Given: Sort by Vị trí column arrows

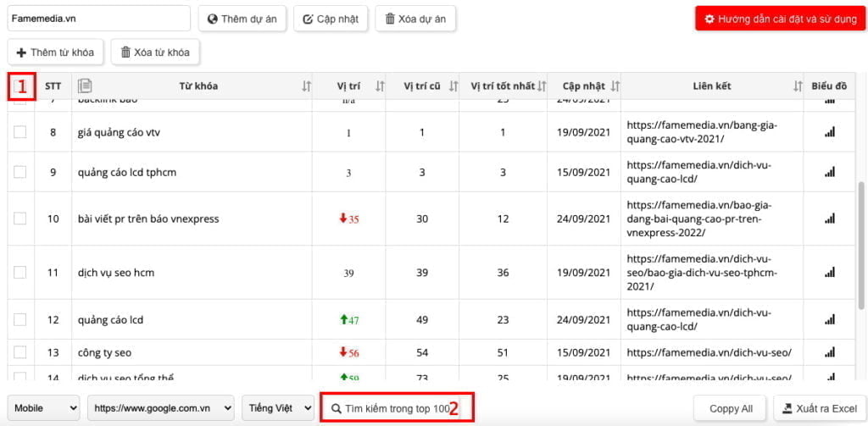Looking at the screenshot, I should point(380,86).
